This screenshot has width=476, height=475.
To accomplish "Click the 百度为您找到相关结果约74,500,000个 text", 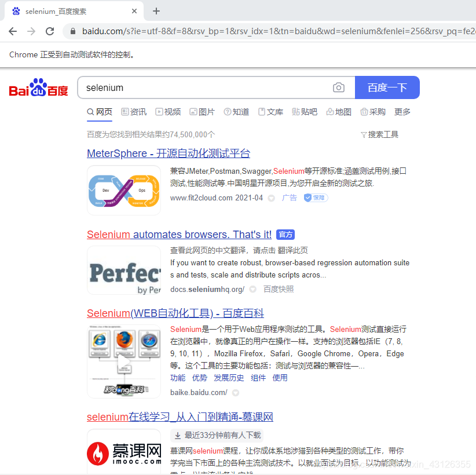I will (x=151, y=134).
